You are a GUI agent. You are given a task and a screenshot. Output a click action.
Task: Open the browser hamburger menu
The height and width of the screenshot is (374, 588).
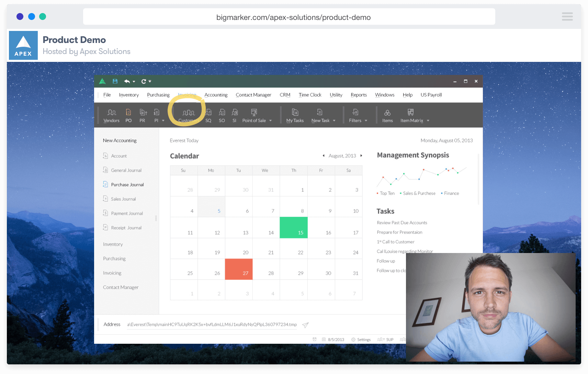[567, 16]
